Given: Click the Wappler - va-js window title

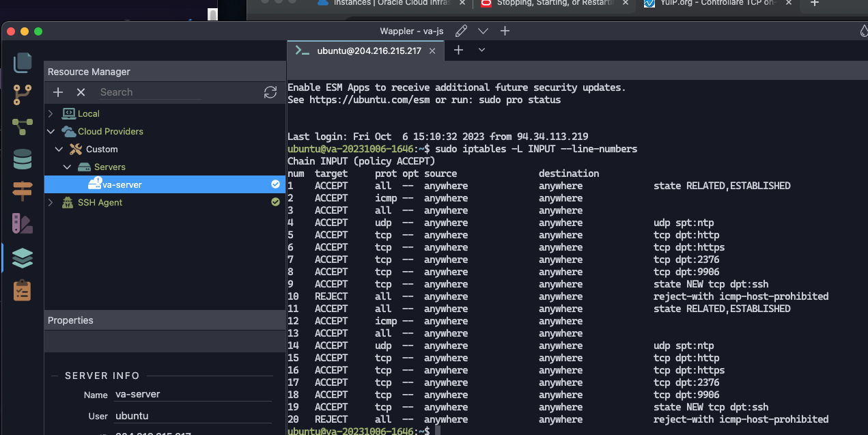Looking at the screenshot, I should click(x=412, y=31).
